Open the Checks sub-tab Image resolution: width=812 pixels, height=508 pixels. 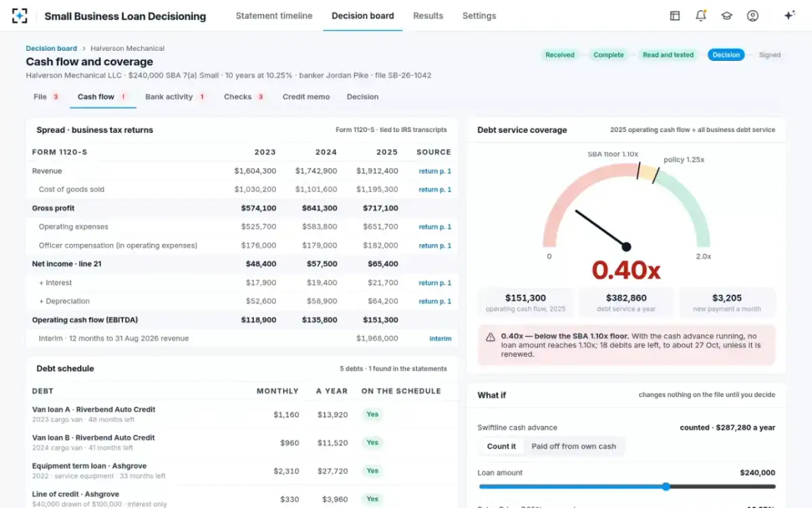point(244,97)
